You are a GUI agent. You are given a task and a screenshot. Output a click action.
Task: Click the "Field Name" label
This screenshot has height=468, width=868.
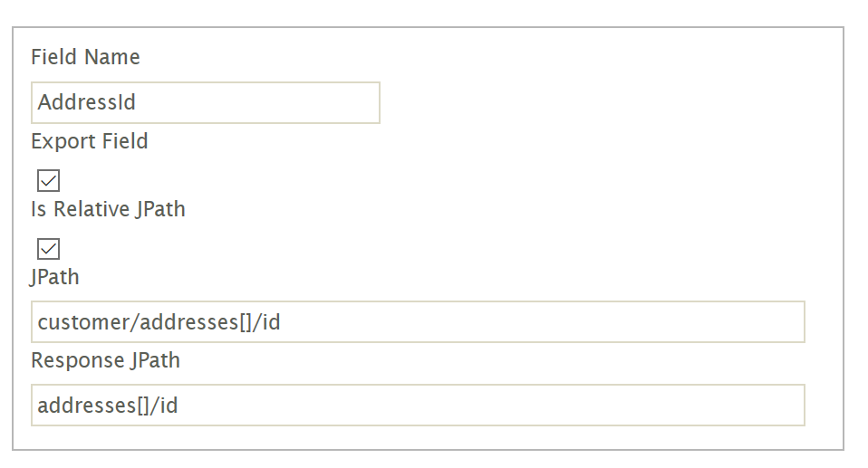tap(85, 58)
